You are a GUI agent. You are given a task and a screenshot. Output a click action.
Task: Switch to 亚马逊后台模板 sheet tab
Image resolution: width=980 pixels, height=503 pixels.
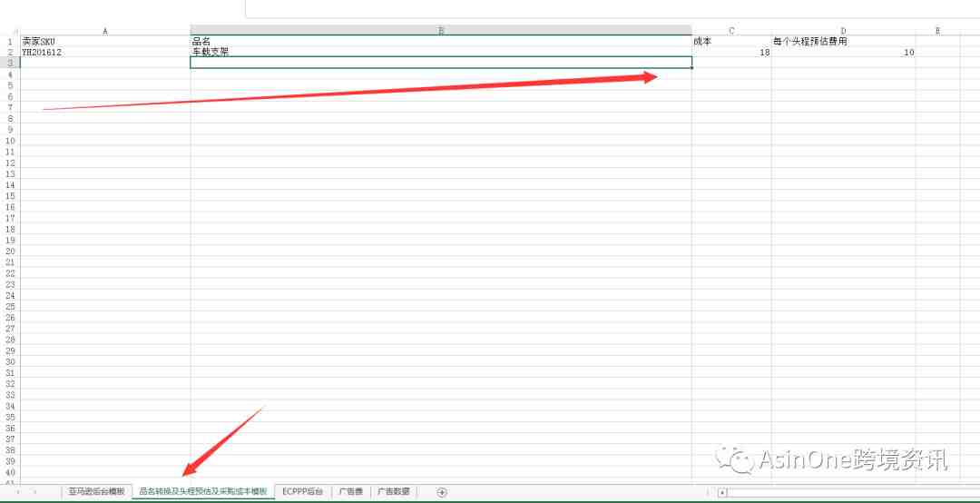(x=96, y=492)
